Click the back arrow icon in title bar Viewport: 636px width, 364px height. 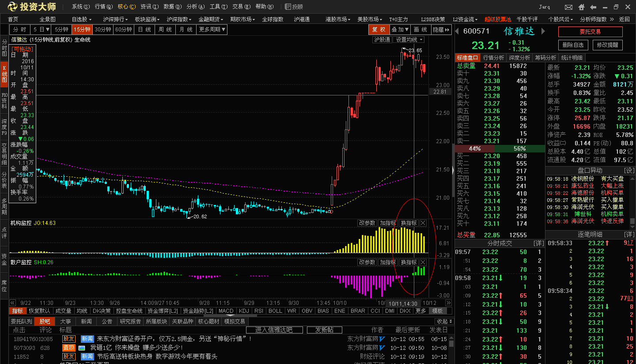coord(593,7)
